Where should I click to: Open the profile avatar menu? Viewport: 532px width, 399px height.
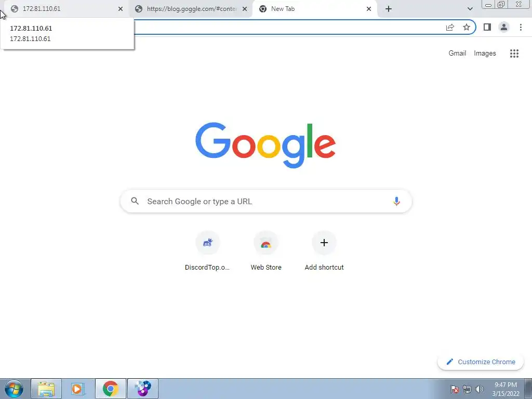point(504,27)
